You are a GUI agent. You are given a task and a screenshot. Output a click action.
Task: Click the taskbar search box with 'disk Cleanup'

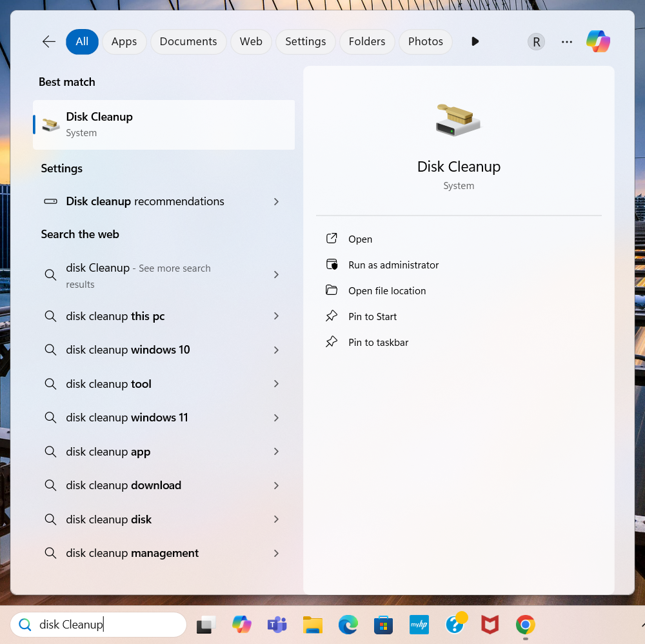click(x=98, y=625)
